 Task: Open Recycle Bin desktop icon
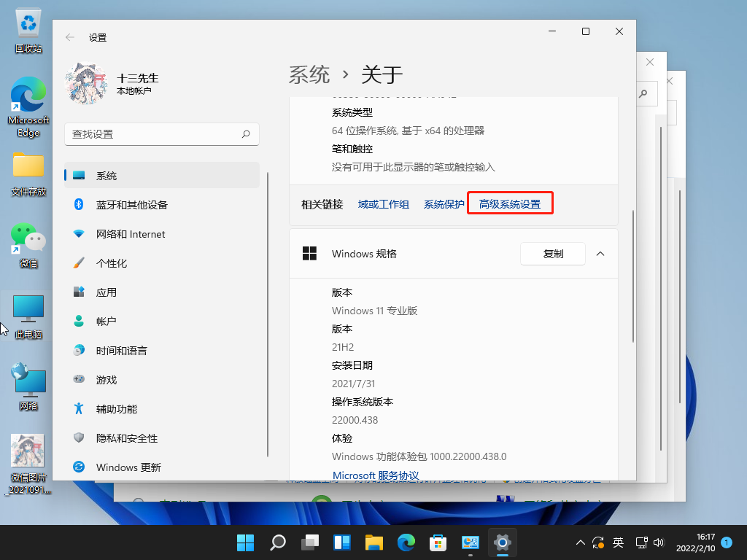coord(28,29)
